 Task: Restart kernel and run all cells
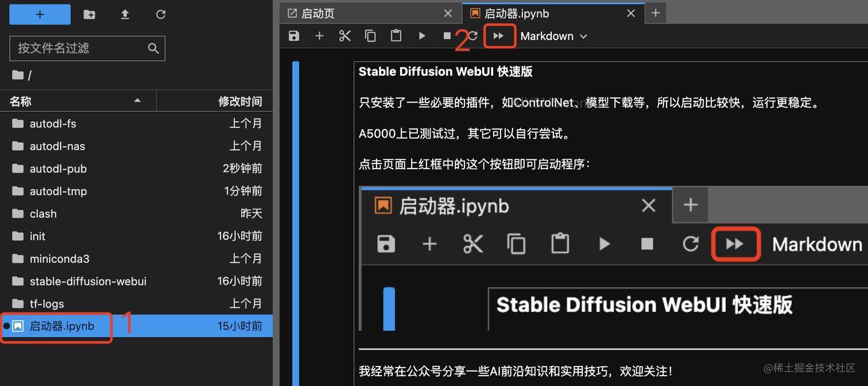(x=499, y=36)
